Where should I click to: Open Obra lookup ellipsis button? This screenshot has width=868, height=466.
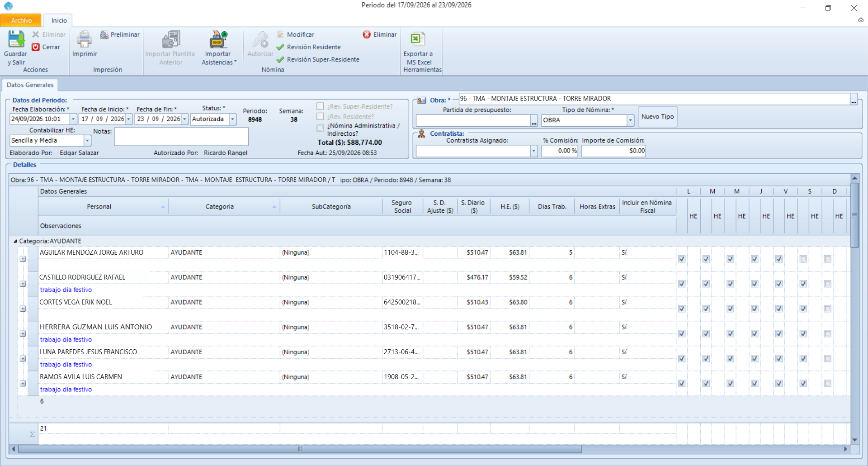854,100
